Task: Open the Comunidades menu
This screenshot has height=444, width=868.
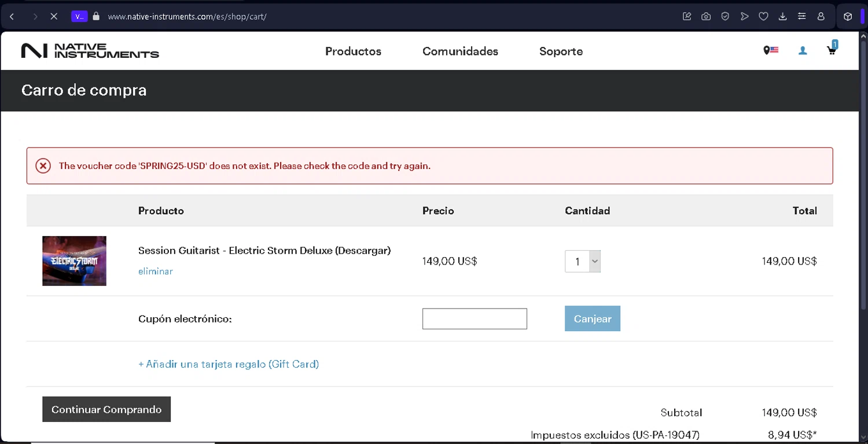Action: pyautogui.click(x=460, y=51)
